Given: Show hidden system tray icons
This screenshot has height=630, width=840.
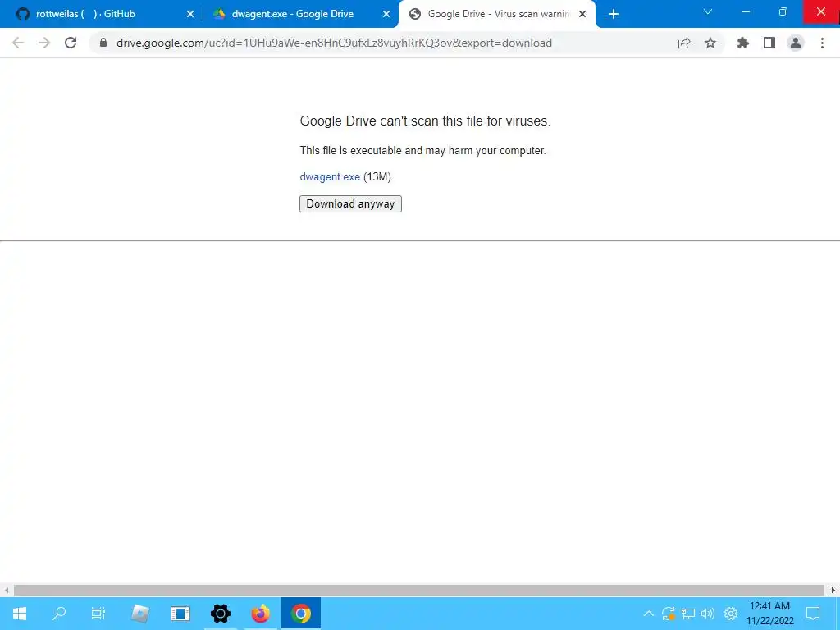Looking at the screenshot, I should pyautogui.click(x=648, y=614).
